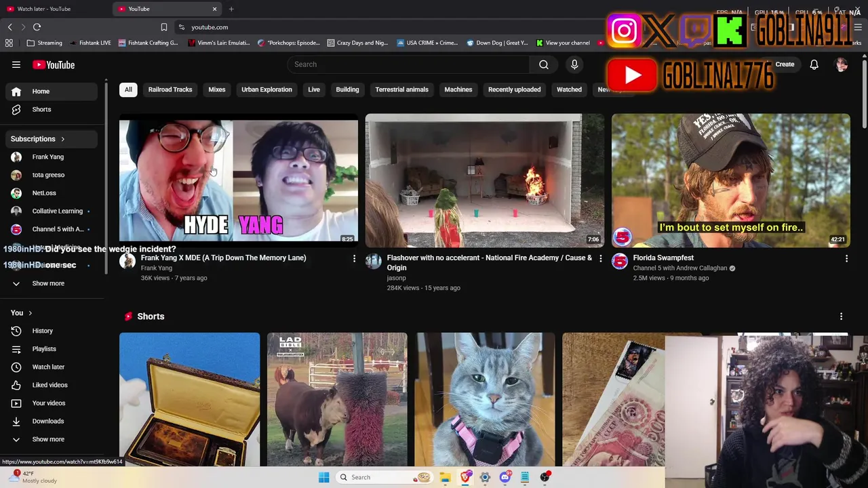Open the Notepad icon on the taskbar
This screenshot has width=868, height=488.
click(525, 477)
